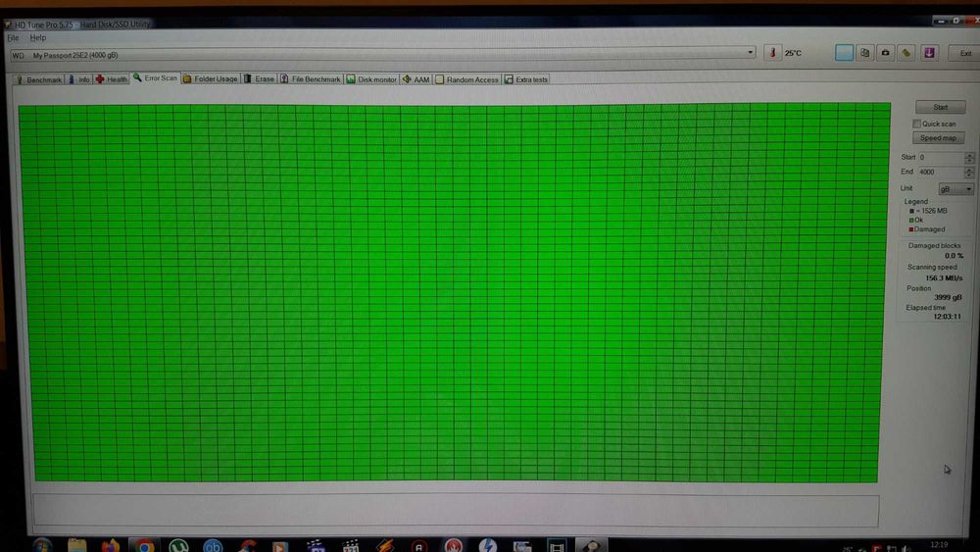Switch to the Random Access tab
Screen dimensions: 980x552
point(467,79)
